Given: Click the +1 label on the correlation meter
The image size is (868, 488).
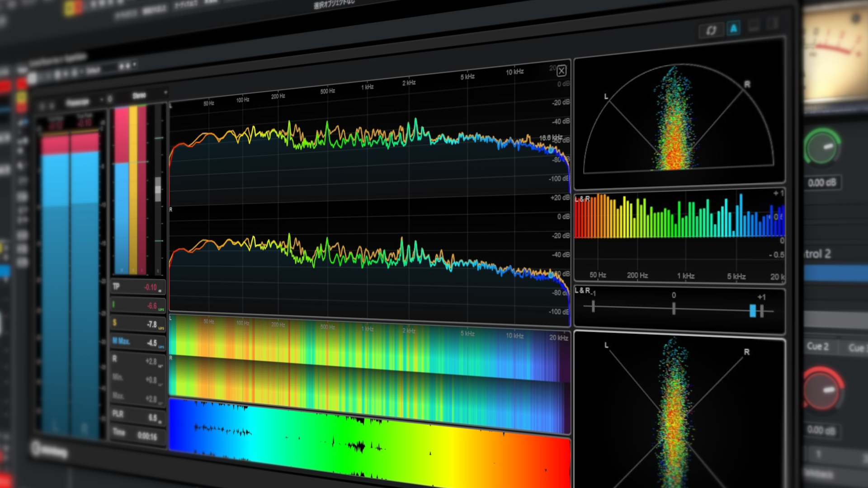Looking at the screenshot, I should coord(761,297).
